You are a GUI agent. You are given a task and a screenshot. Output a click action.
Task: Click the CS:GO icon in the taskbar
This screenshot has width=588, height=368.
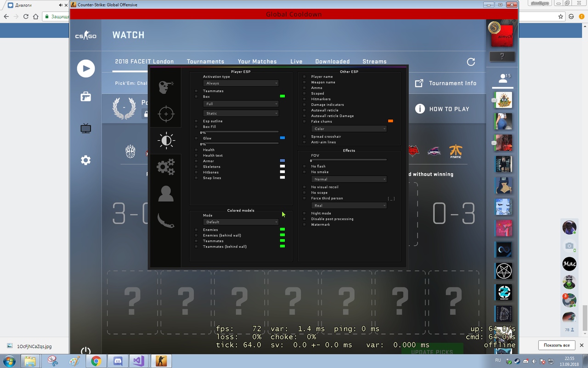(x=161, y=361)
